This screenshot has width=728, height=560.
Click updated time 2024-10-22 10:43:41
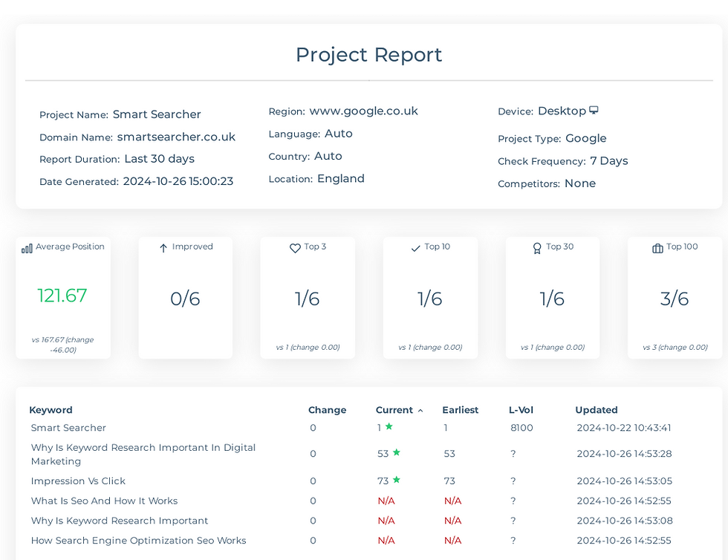(x=623, y=428)
